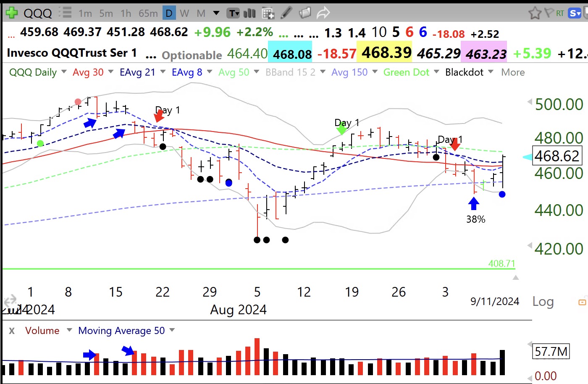Image resolution: width=588 pixels, height=384 pixels.
Task: Click the small triangle below 408.71
Action: click(x=516, y=277)
